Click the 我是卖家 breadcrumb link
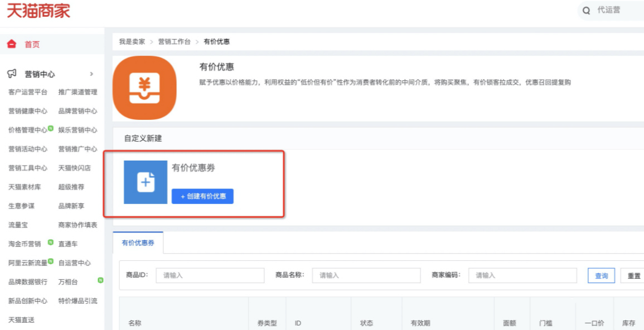This screenshot has width=644, height=330. tap(132, 42)
